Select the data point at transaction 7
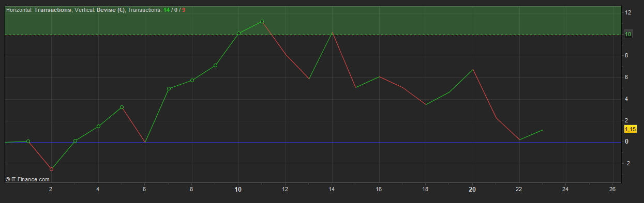Image resolution: width=644 pixels, height=203 pixels. [169, 88]
